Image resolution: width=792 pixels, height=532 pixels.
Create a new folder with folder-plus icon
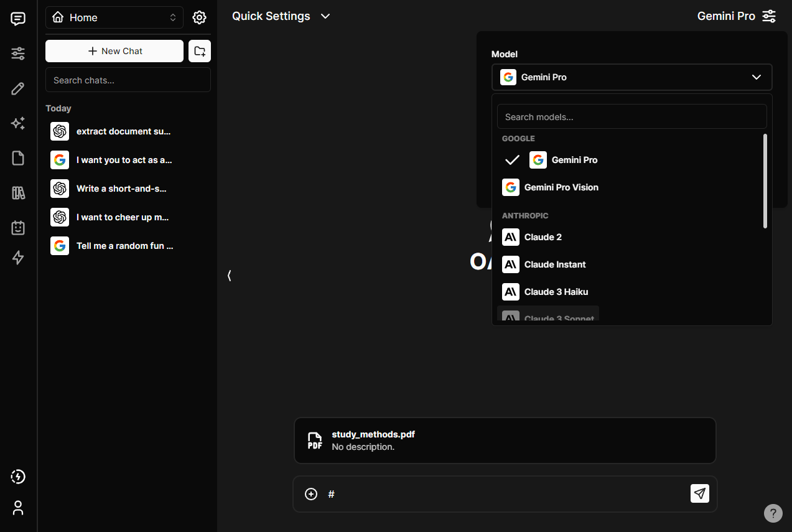[200, 51]
